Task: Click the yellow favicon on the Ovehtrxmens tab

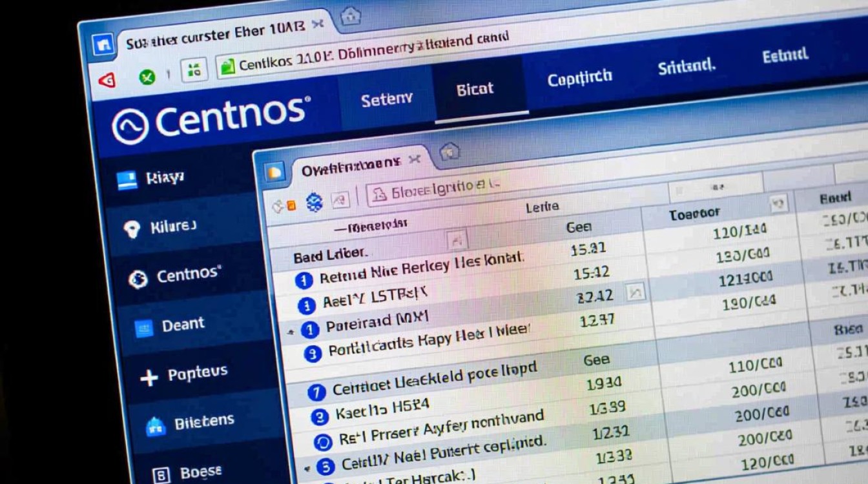Action: click(x=274, y=172)
